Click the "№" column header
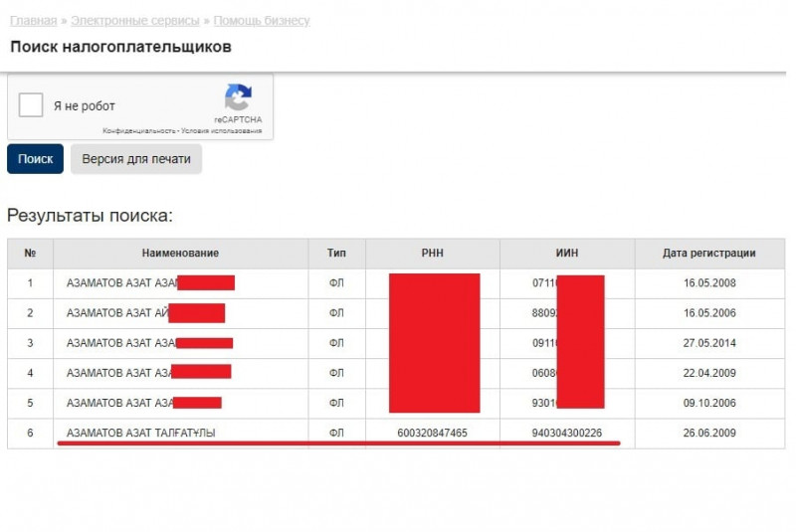This screenshot has width=796, height=532. click(x=30, y=254)
